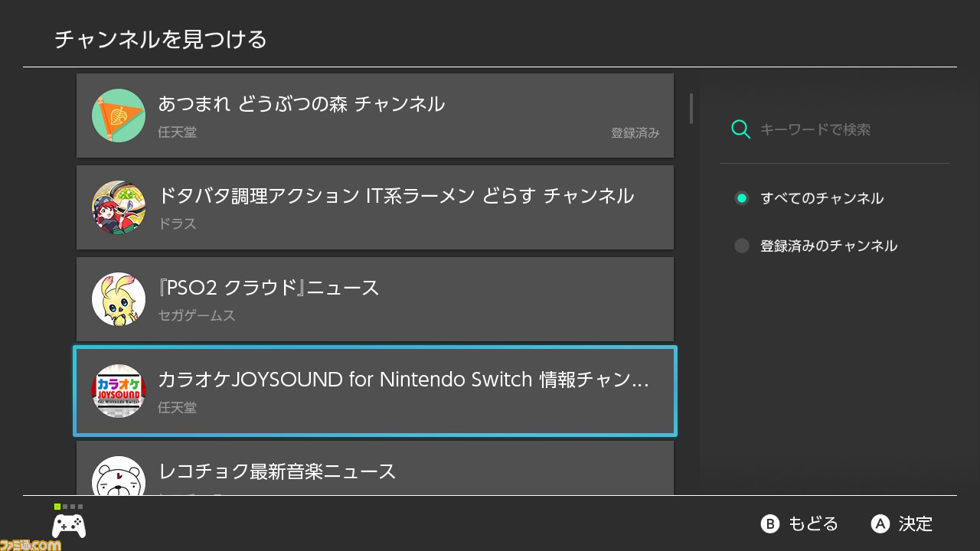The height and width of the screenshot is (551, 980).
Task: Click the Animal Crossing orange flag channel icon
Action: click(x=119, y=116)
